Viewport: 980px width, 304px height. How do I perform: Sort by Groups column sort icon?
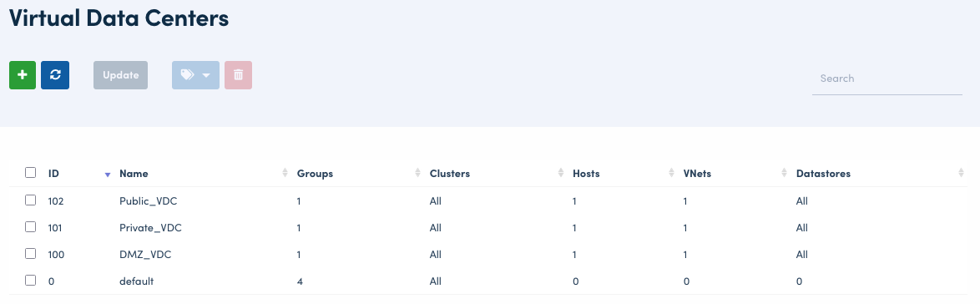pyautogui.click(x=418, y=173)
